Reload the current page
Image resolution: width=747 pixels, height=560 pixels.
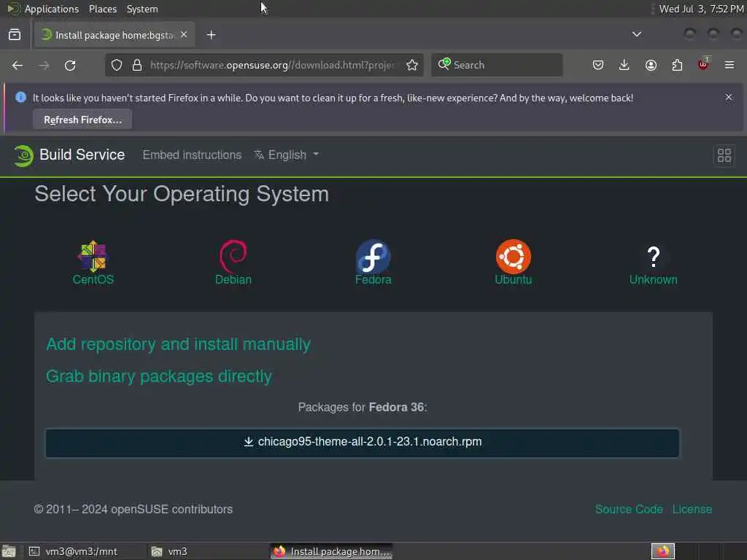(70, 65)
